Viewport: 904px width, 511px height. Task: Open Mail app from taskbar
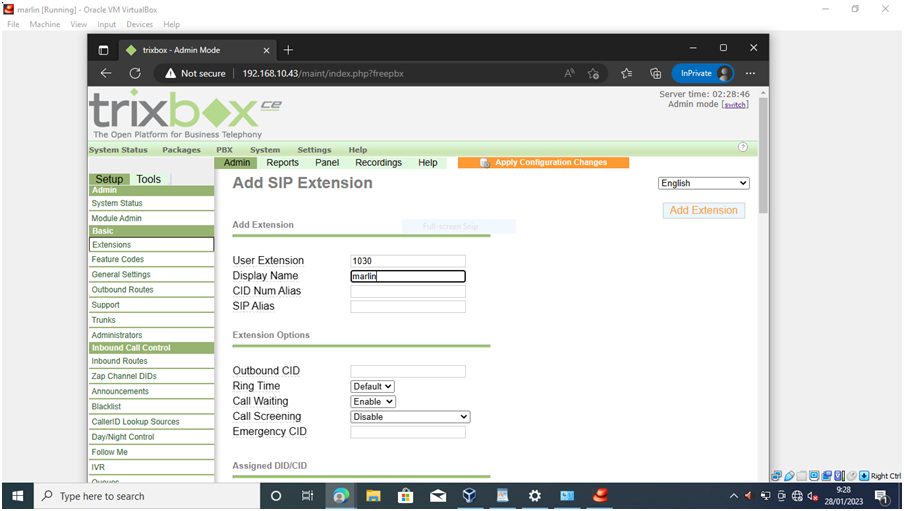438,496
